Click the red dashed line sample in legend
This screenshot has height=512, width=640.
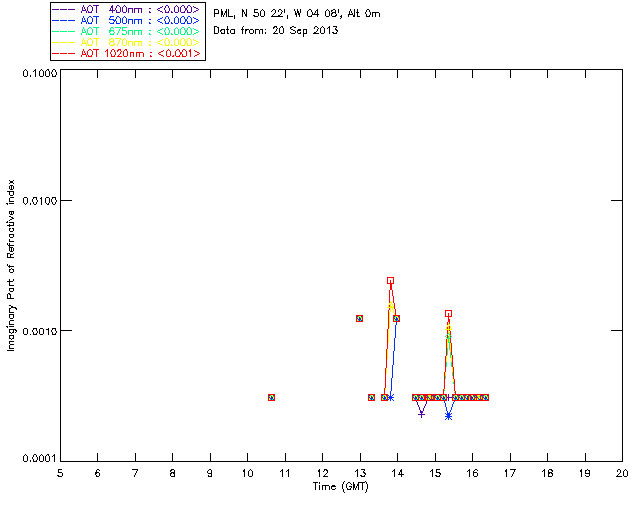point(64,53)
